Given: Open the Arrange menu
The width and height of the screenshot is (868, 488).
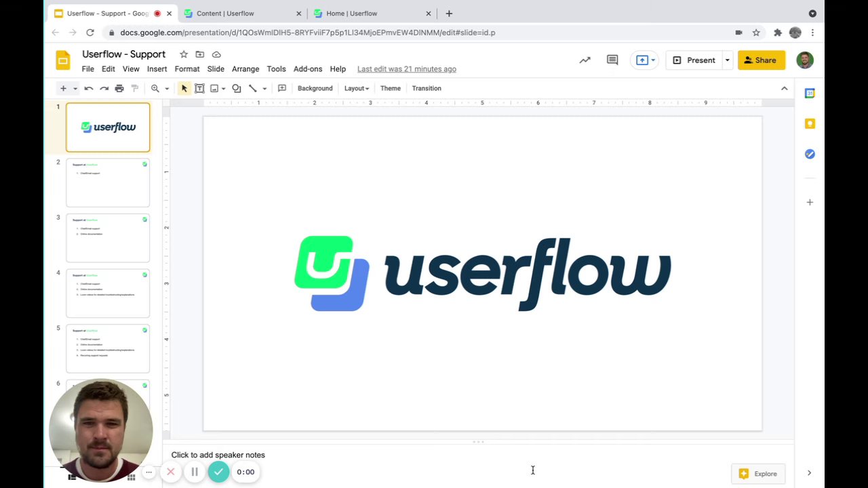Looking at the screenshot, I should pos(245,69).
